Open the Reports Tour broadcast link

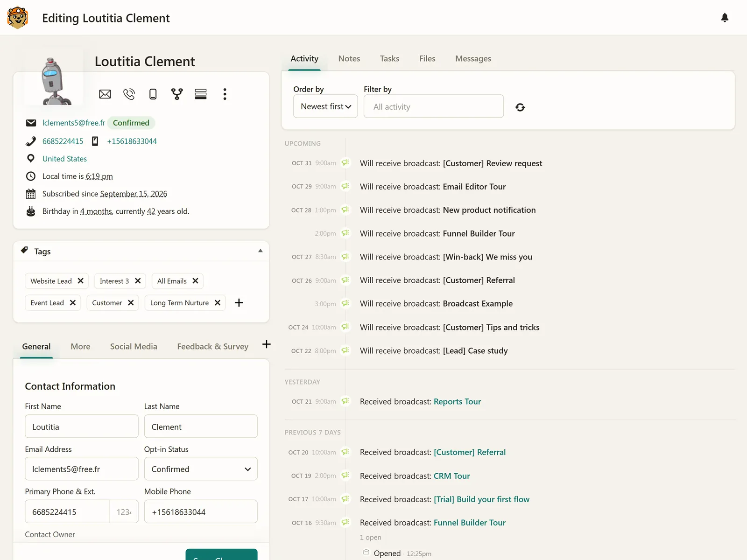tap(457, 402)
